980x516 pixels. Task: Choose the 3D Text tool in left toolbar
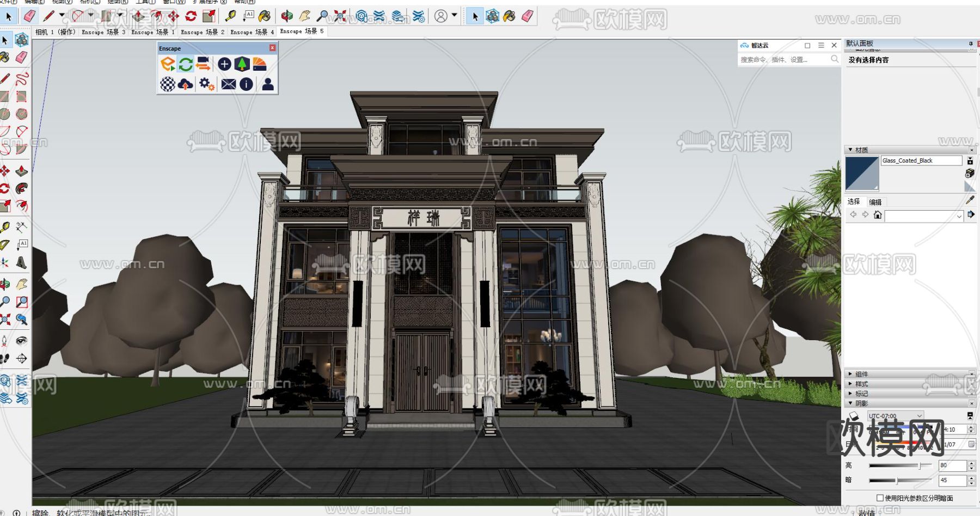pos(22,262)
